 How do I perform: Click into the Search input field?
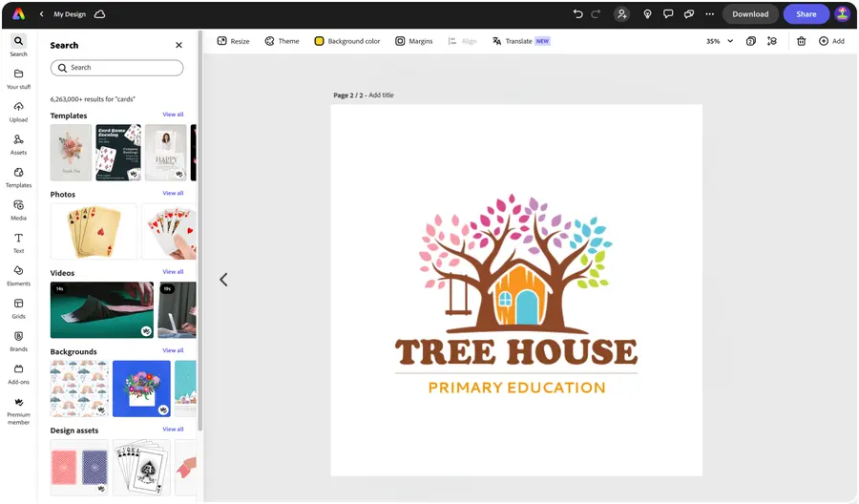(x=116, y=68)
